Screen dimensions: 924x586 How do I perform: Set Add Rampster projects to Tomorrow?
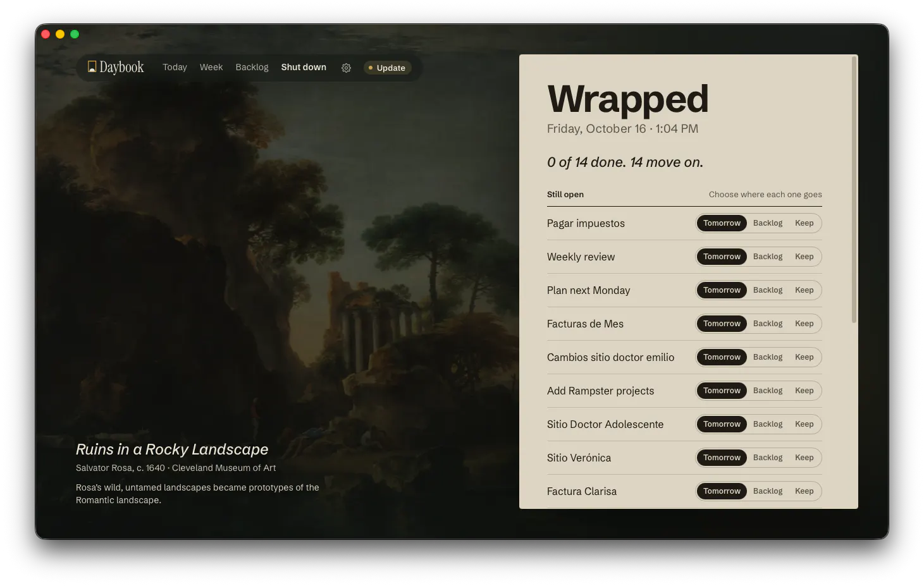tap(722, 391)
